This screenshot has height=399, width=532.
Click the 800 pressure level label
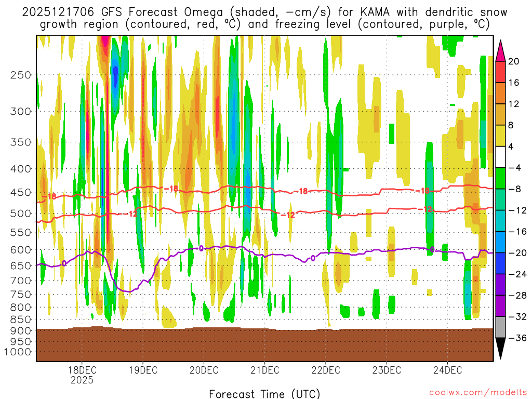(21, 308)
